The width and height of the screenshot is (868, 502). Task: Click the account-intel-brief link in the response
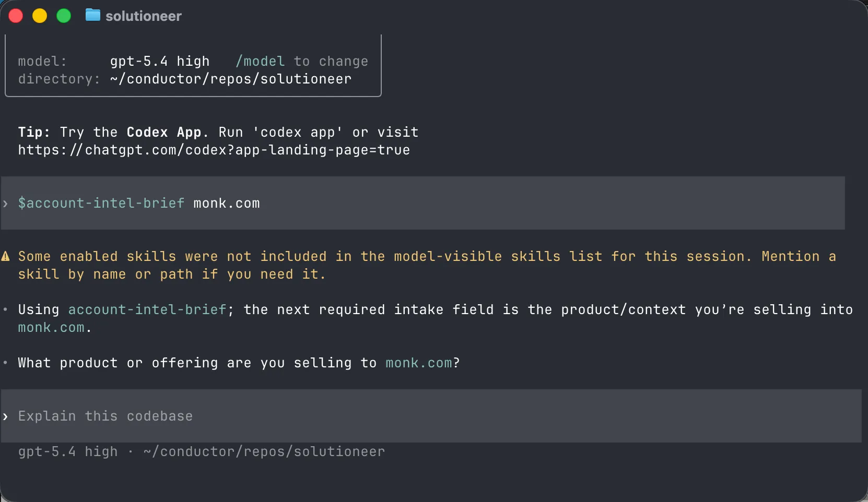(x=147, y=309)
